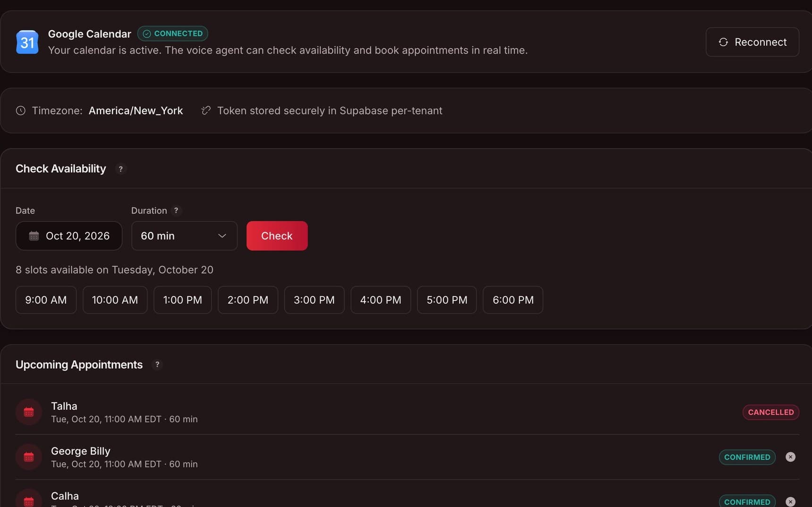Choose the 1:00 PM time slot
Image resolution: width=812 pixels, height=507 pixels.
click(182, 300)
